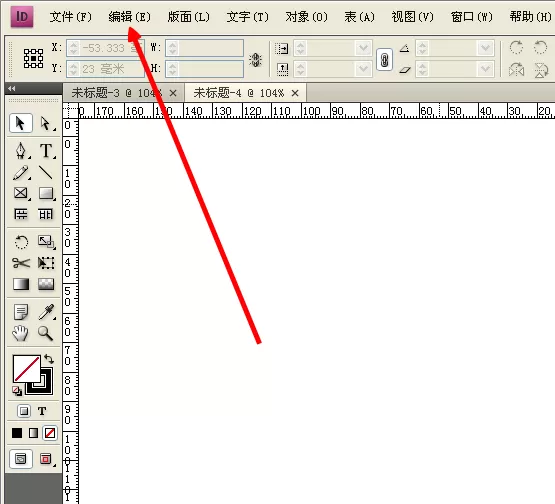Viewport: 555px width, 504px height.
Task: Switch to Normal view mode
Action: (21, 459)
